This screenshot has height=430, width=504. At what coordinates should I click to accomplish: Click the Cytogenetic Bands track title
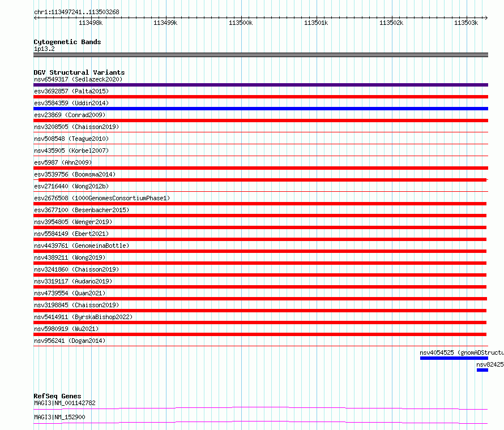[67, 42]
